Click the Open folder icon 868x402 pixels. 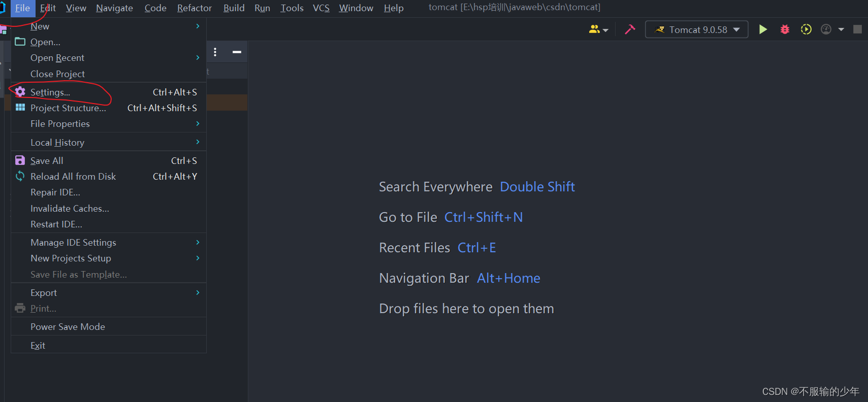[20, 42]
